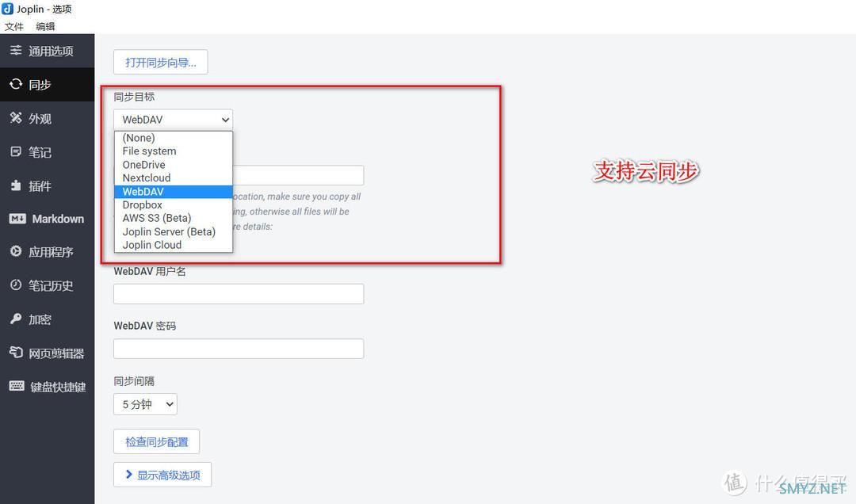Open the 键盘快捷键 settings section
Image resolution: width=856 pixels, height=504 pixels.
47,387
